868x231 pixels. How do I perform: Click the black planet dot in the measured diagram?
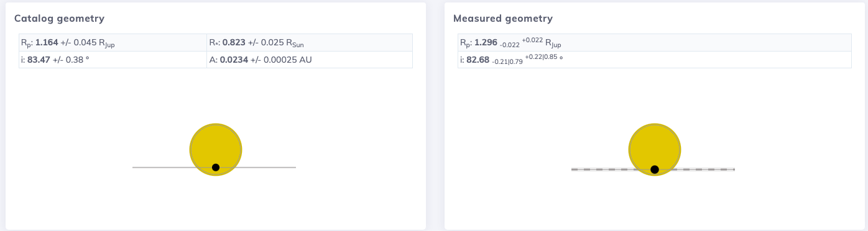tap(655, 170)
